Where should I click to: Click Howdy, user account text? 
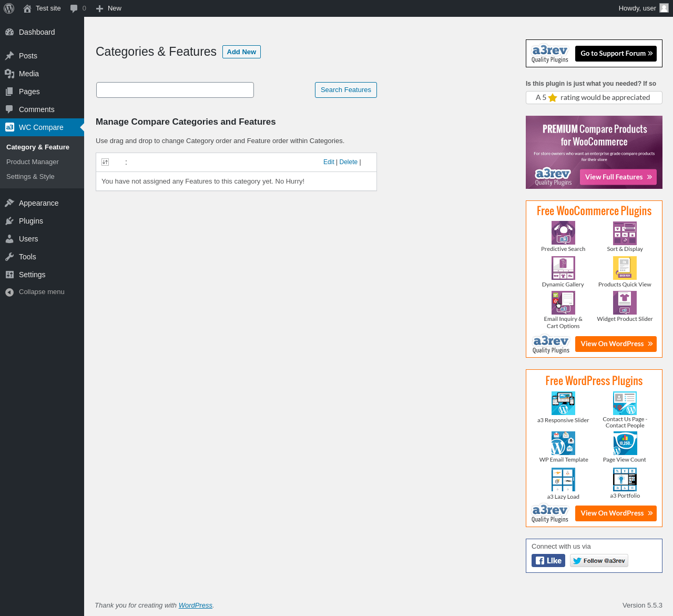pos(637,8)
